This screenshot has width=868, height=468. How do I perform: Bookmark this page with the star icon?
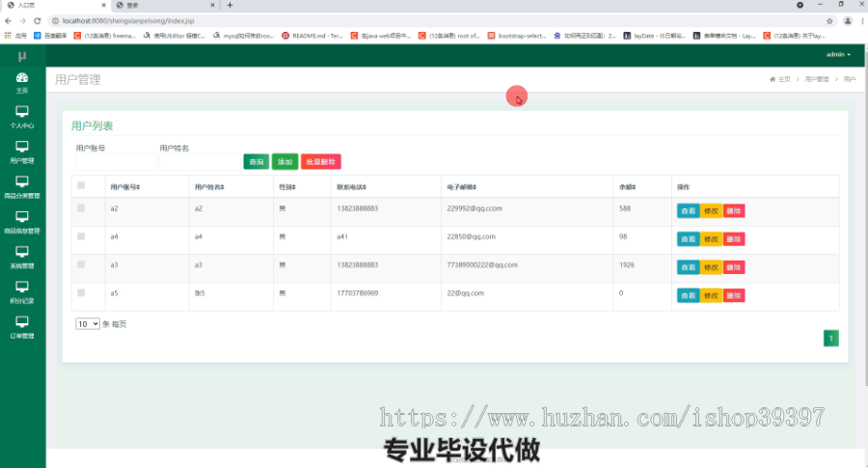[829, 21]
